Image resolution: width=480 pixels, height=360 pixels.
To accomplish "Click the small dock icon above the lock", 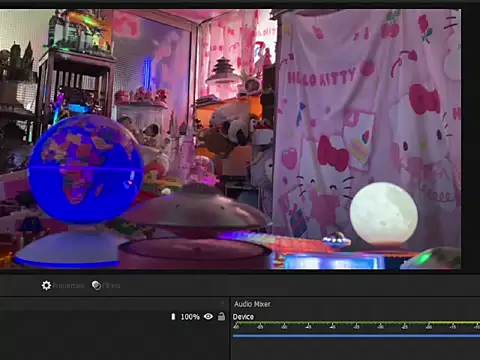I will (x=223, y=303).
